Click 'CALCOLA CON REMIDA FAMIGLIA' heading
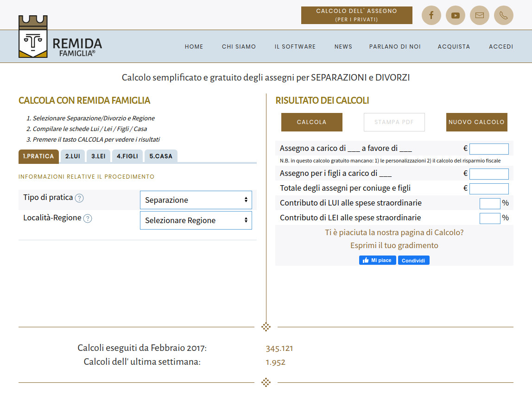The image size is (532, 393). 84,100
